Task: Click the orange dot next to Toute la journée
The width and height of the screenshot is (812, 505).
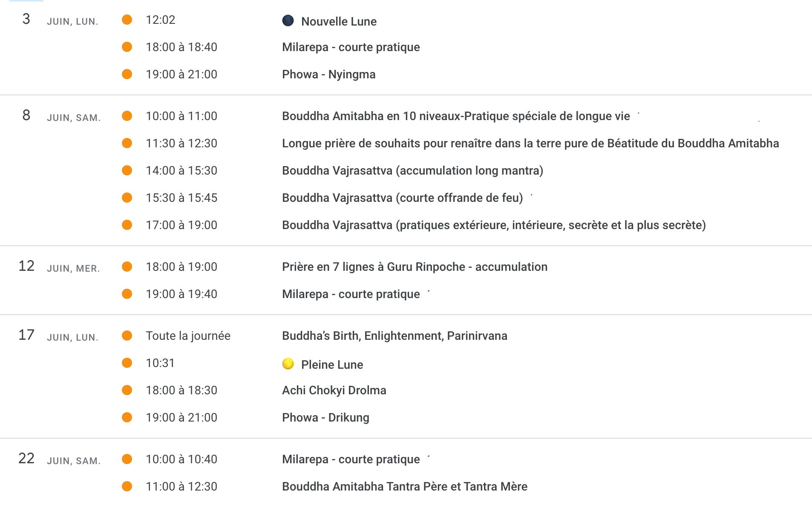Action: [127, 336]
